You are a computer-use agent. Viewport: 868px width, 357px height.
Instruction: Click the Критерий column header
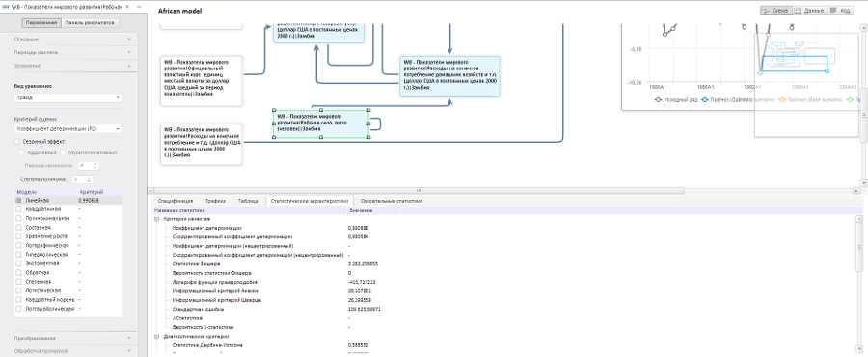99,191
